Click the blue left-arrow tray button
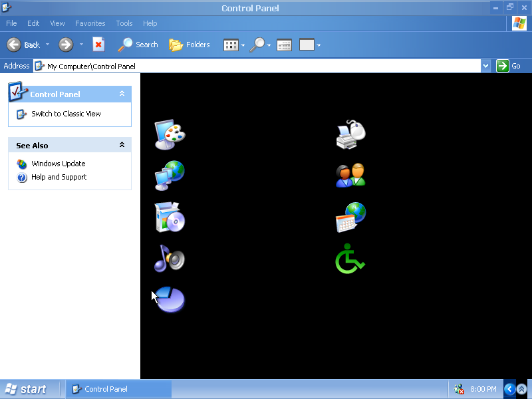The width and height of the screenshot is (532, 399). (x=509, y=389)
